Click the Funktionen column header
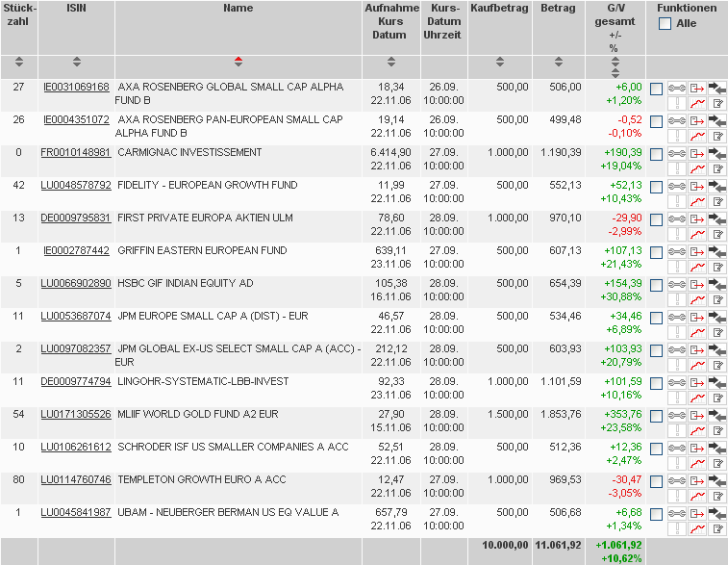Screen dimensions: 728x565 (687, 8)
